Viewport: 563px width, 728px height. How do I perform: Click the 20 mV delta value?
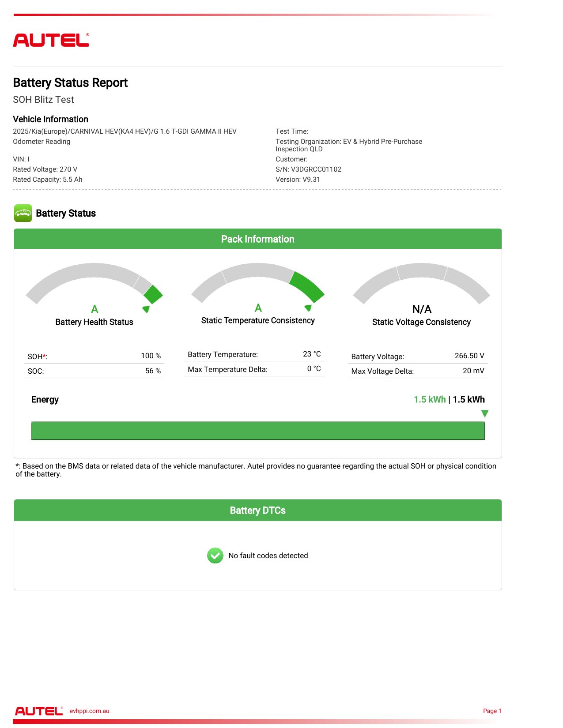point(473,371)
